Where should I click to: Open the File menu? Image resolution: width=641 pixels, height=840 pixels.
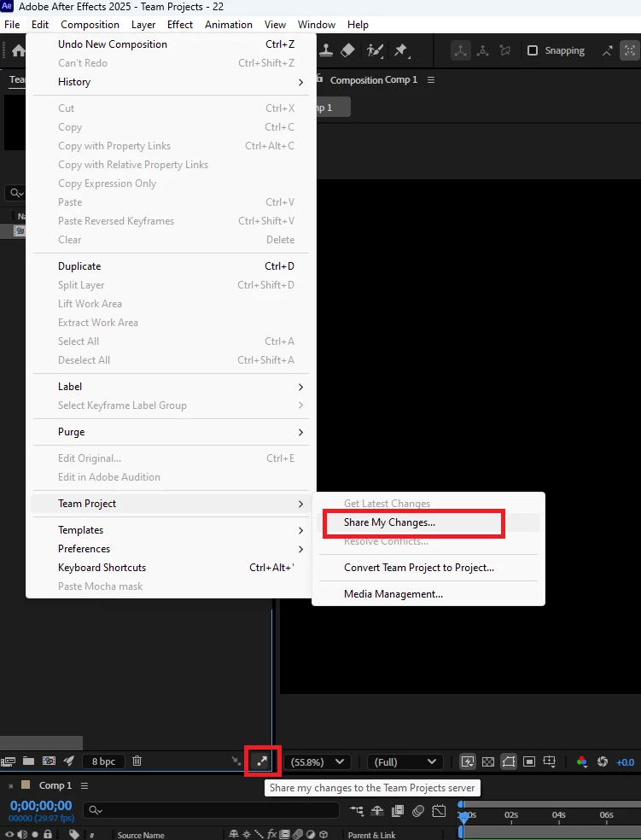point(12,25)
